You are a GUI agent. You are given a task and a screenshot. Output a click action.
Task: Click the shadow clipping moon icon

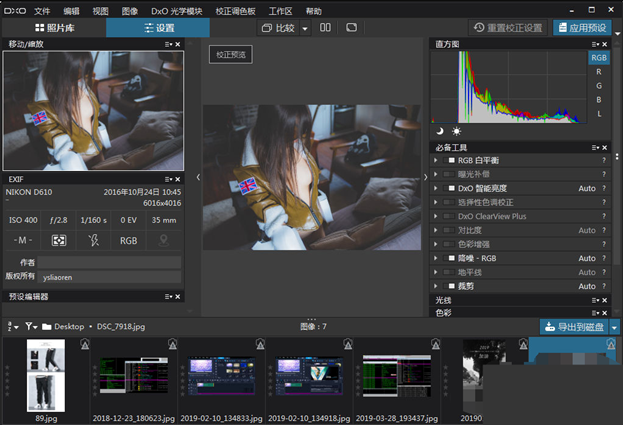coord(439,131)
